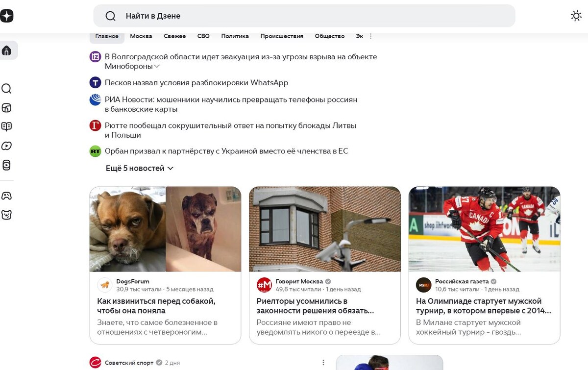Open the dogs photo thumbnail
The width and height of the screenshot is (588, 370).
click(x=165, y=229)
